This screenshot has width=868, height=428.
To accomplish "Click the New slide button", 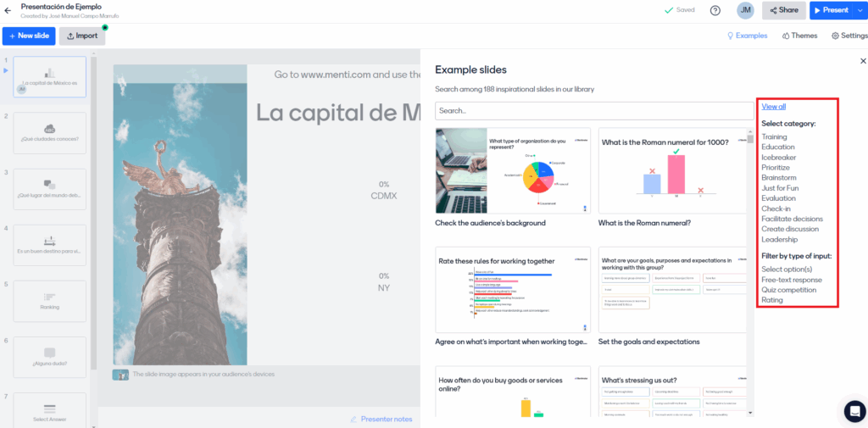I will click(x=29, y=36).
